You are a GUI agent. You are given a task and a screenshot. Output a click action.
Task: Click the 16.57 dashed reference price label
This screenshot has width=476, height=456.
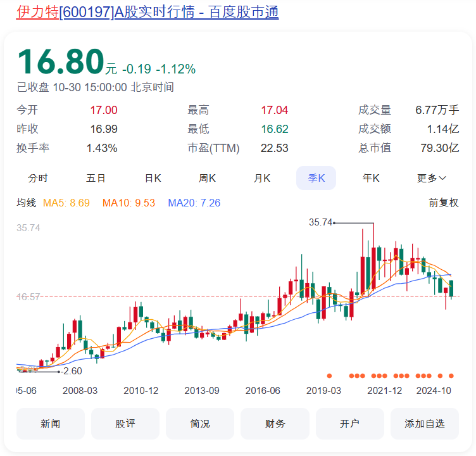tap(28, 296)
